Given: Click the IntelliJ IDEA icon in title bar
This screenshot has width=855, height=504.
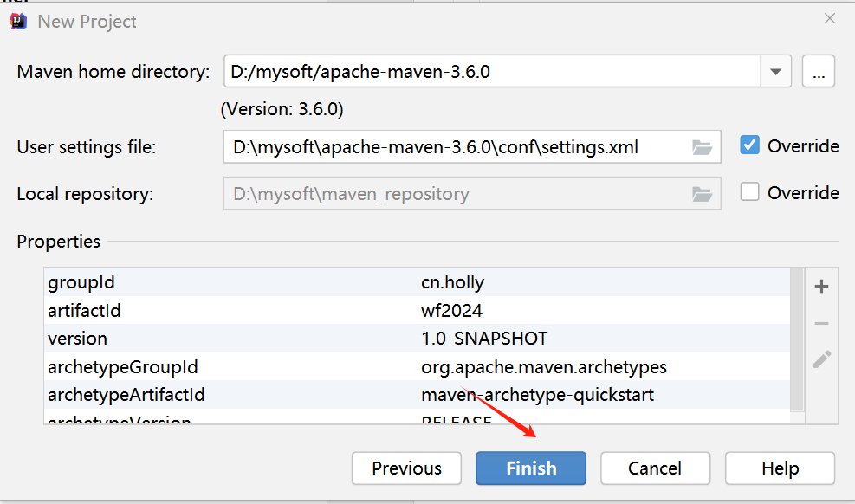Looking at the screenshot, I should click(x=18, y=22).
